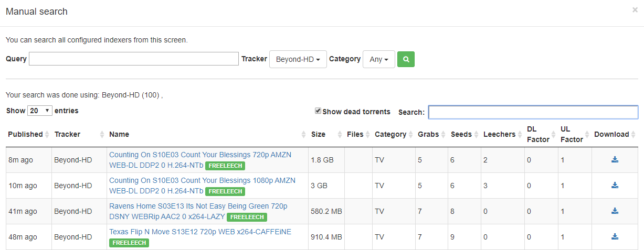The image size is (644, 250).
Task: Open Texas Flip N Move S13E12 link
Action: pyautogui.click(x=200, y=232)
